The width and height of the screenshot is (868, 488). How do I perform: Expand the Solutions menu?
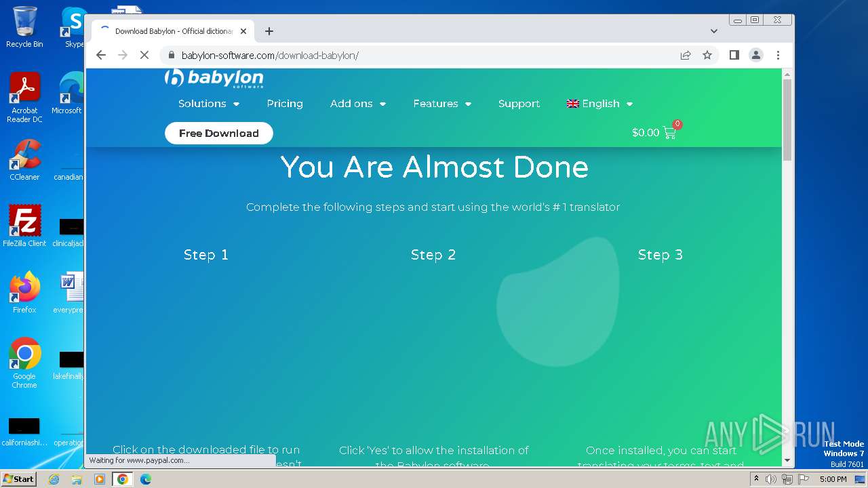tap(209, 104)
